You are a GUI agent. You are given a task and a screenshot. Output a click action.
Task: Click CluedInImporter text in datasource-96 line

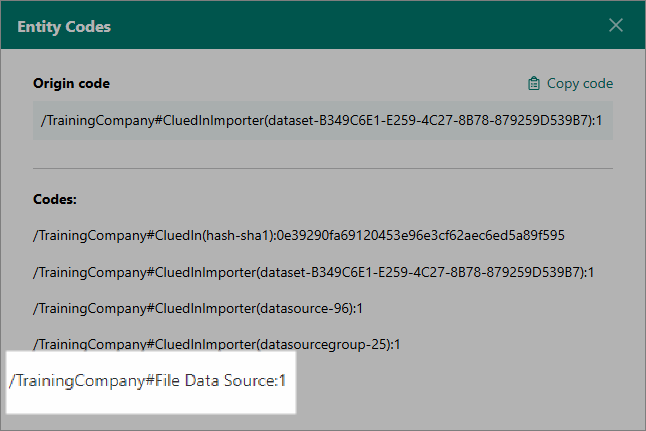[x=205, y=308]
